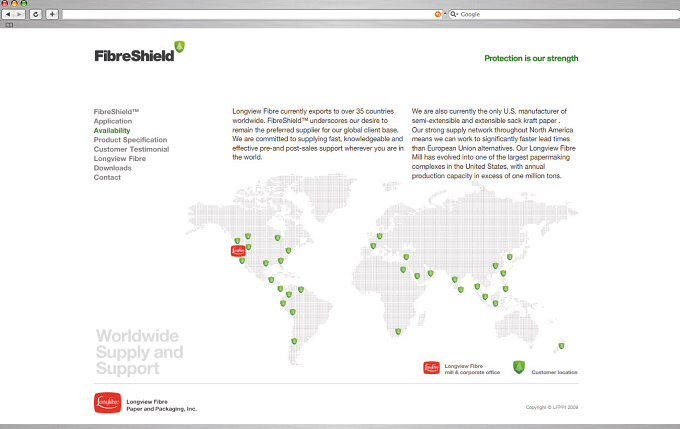Click the browser forward arrow button
The width and height of the screenshot is (680, 429).
click(x=19, y=14)
